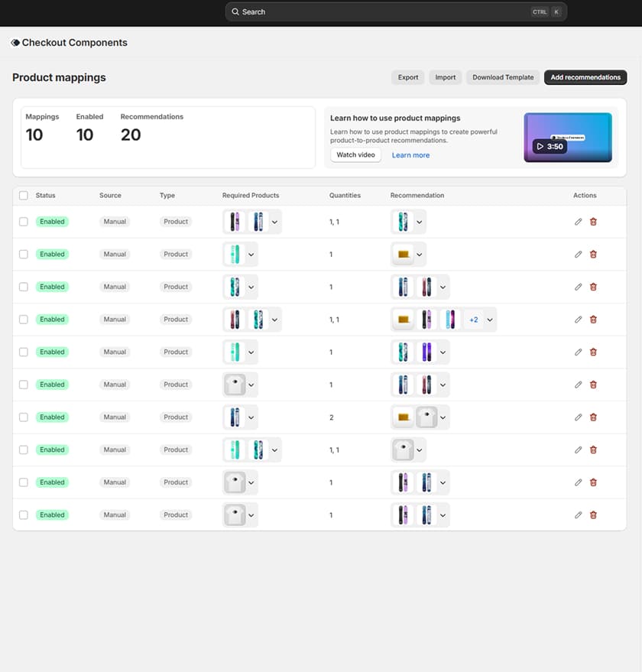Click the pencil icon on the last row
Viewport: 642px width, 672px height.
pyautogui.click(x=579, y=515)
